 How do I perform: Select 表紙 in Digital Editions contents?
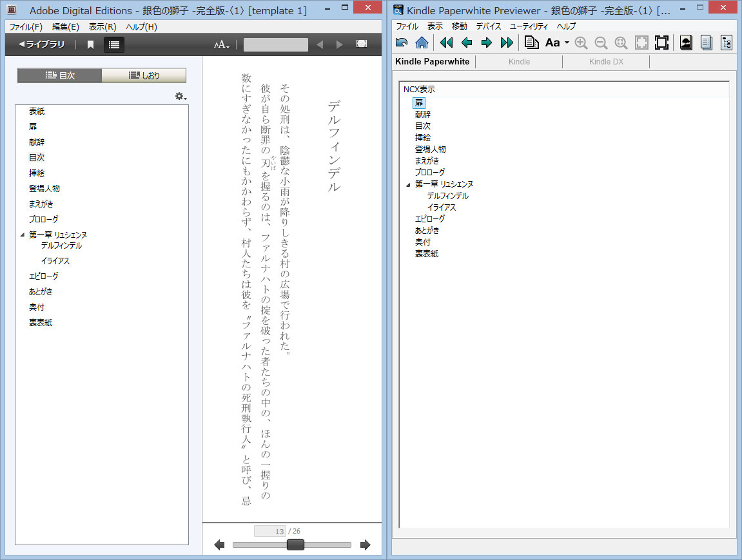(37, 111)
